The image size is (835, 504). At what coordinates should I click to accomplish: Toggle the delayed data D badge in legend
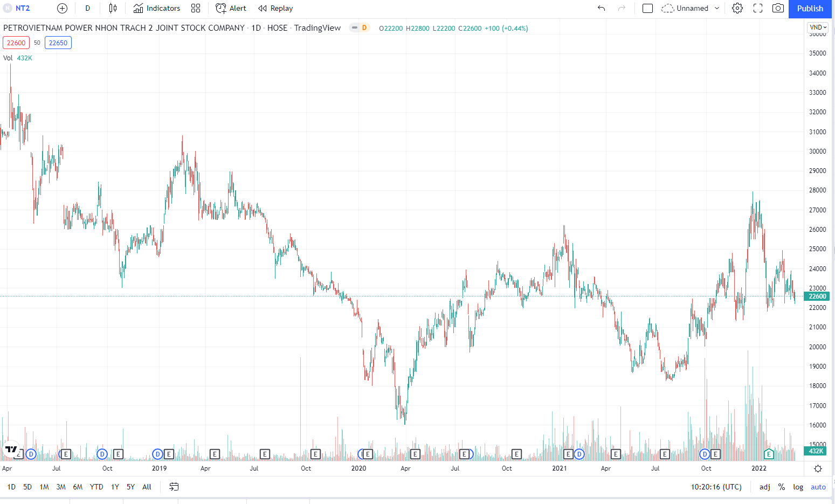tap(364, 27)
